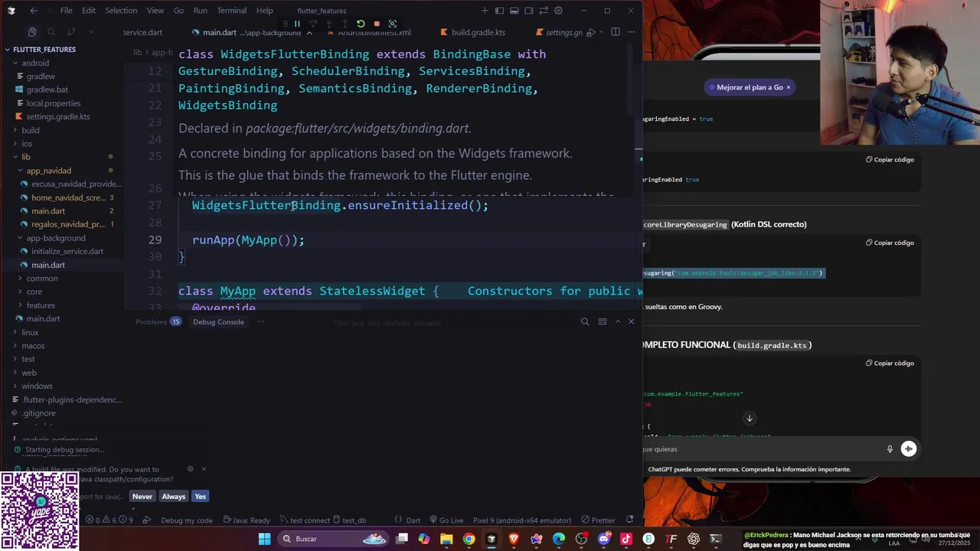The image size is (980, 551).
Task: Open Windows Start menu
Action: click(264, 539)
